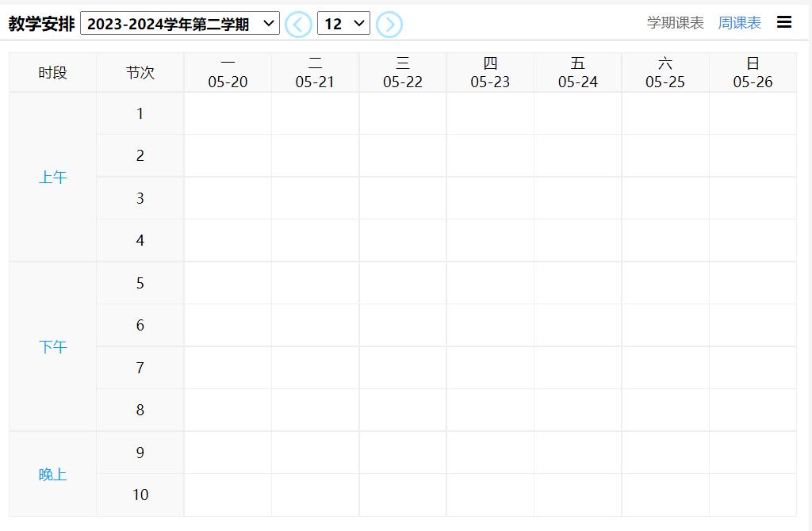812x531 pixels.
Task: Go to the previous week with left arrow
Action: point(298,25)
